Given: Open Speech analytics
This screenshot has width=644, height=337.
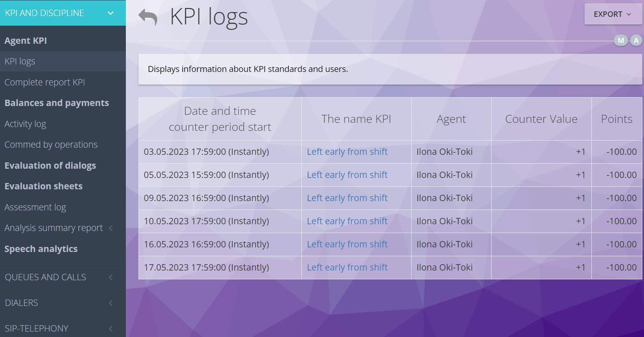Looking at the screenshot, I should [41, 249].
